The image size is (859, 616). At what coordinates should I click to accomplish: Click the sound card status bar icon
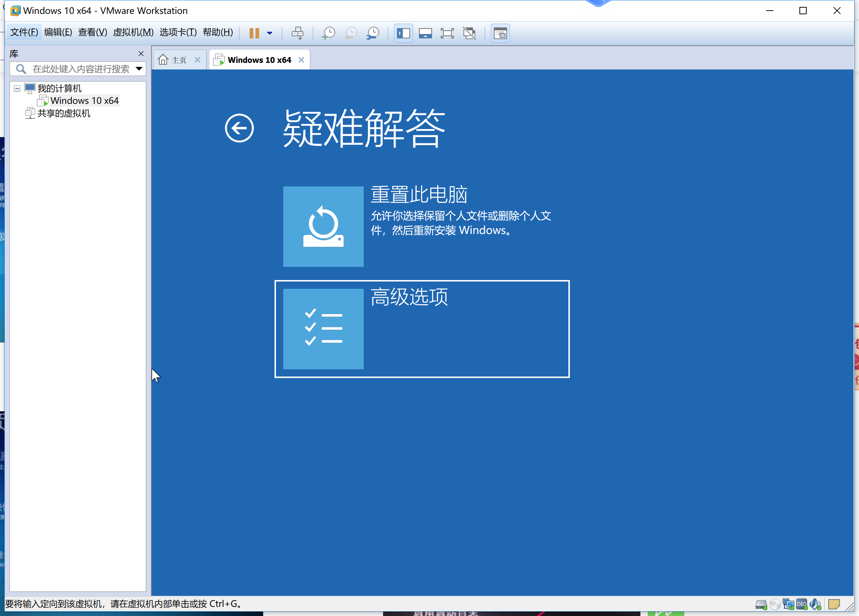tap(815, 604)
